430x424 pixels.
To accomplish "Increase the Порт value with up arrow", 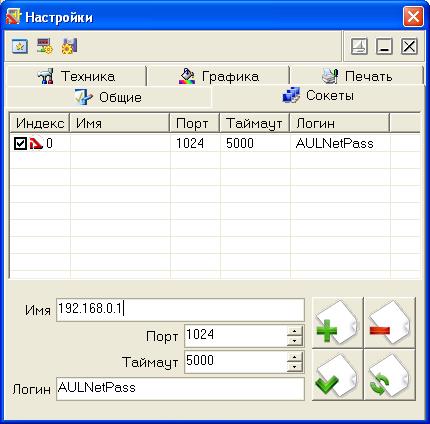I will pyautogui.click(x=294, y=331).
